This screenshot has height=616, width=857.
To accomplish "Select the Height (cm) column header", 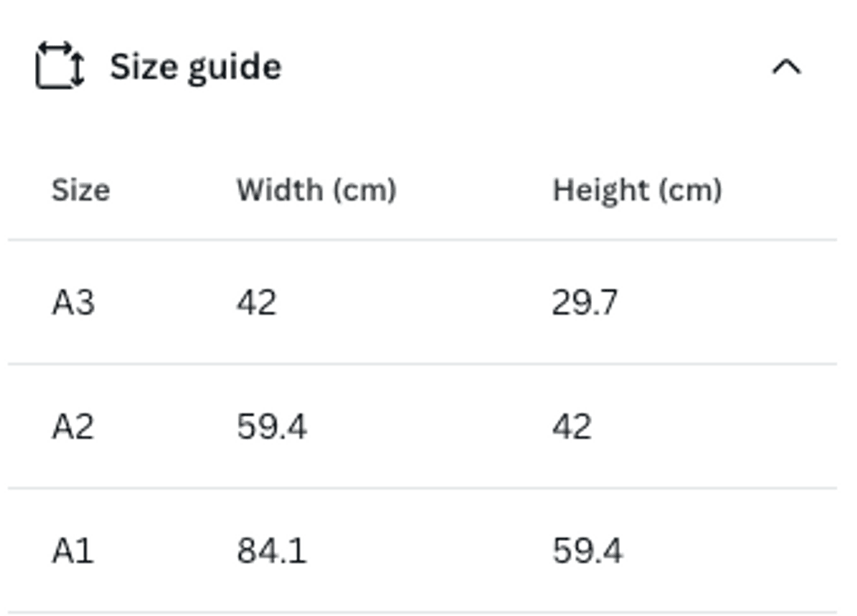I will (x=637, y=191).
